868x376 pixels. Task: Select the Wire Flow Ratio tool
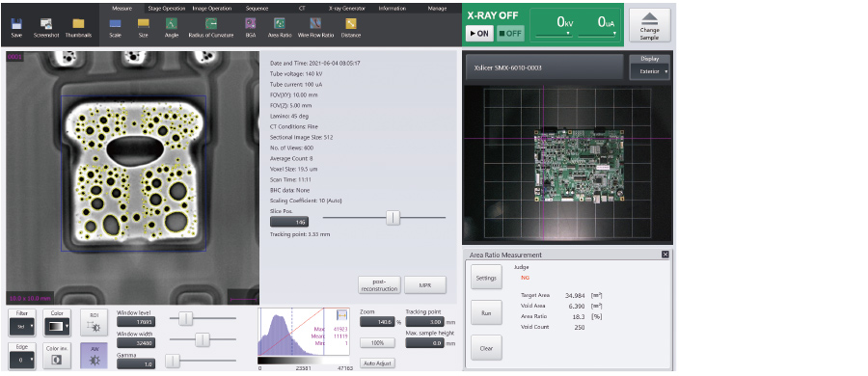[x=315, y=24]
